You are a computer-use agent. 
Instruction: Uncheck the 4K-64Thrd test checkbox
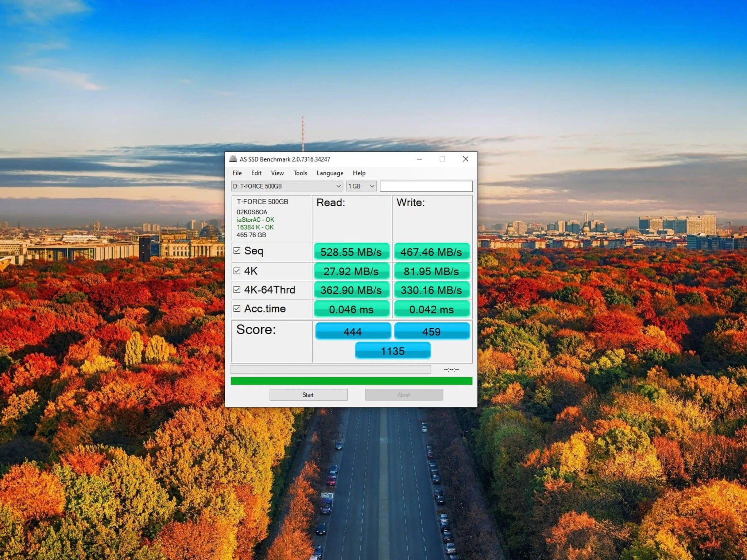pos(237,289)
